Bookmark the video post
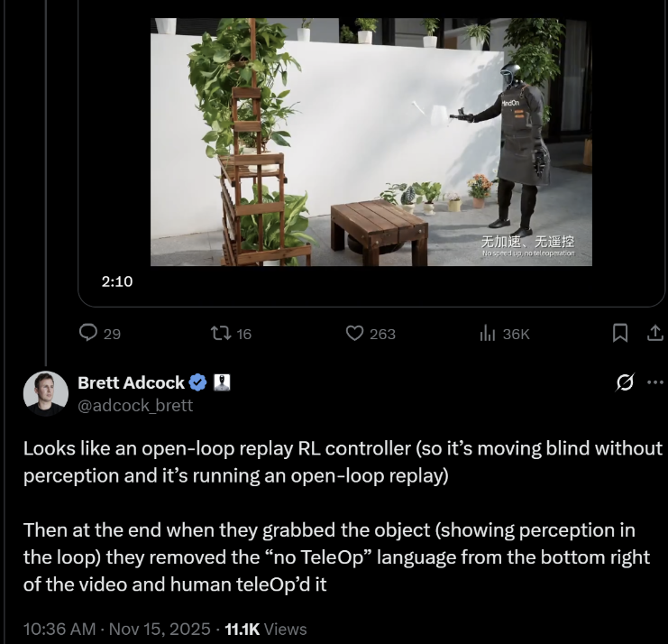The width and height of the screenshot is (668, 644). tap(620, 334)
